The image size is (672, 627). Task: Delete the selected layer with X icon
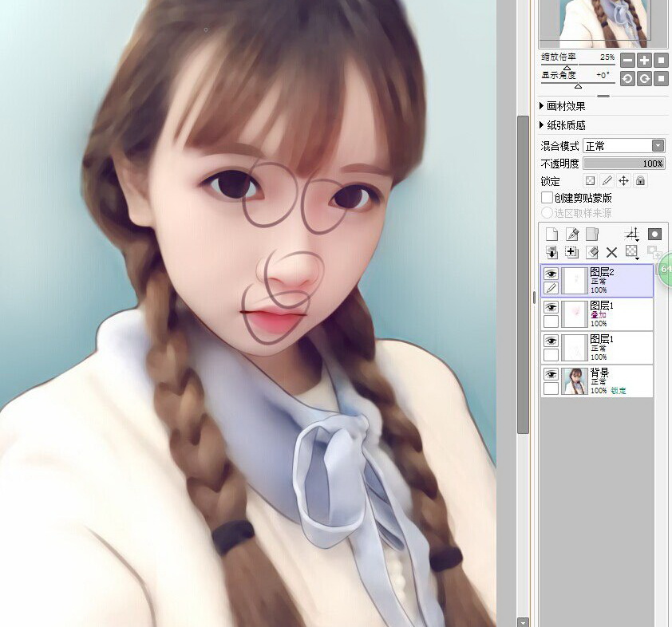pos(611,252)
